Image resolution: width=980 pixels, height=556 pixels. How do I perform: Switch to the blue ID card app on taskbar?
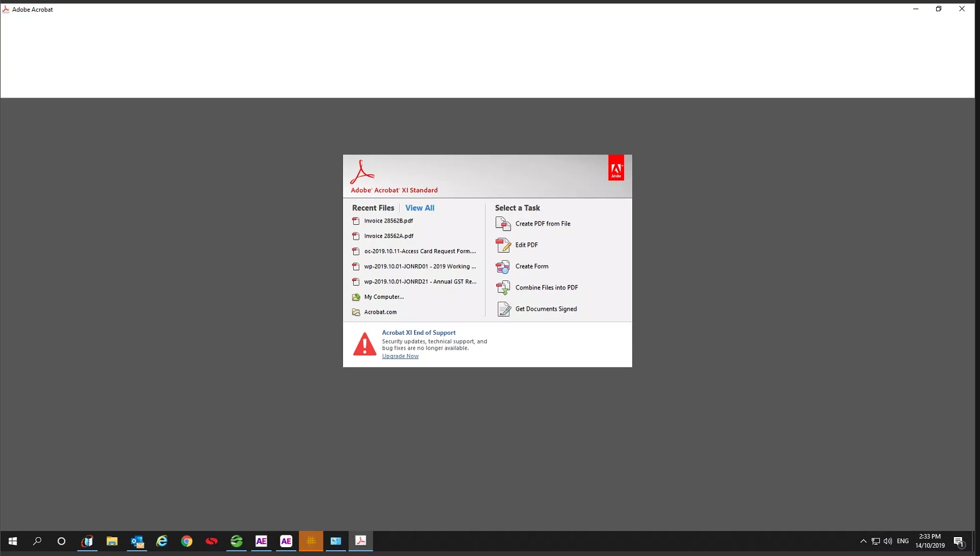click(336, 541)
